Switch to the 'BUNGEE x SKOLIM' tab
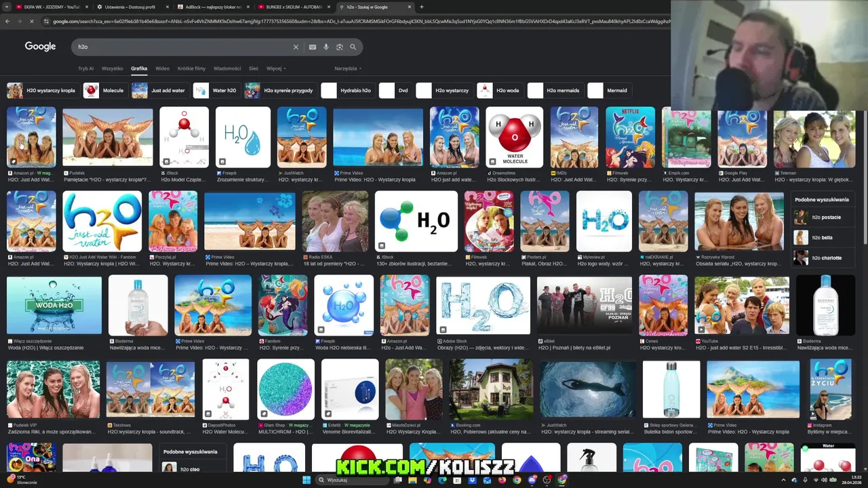 [294, 7]
